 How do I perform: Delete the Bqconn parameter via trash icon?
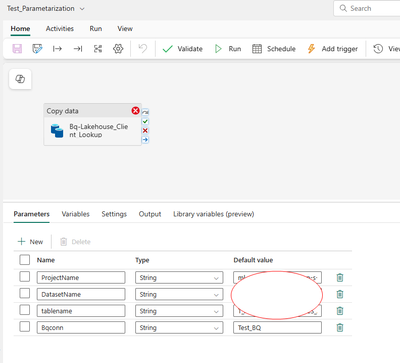point(340,327)
